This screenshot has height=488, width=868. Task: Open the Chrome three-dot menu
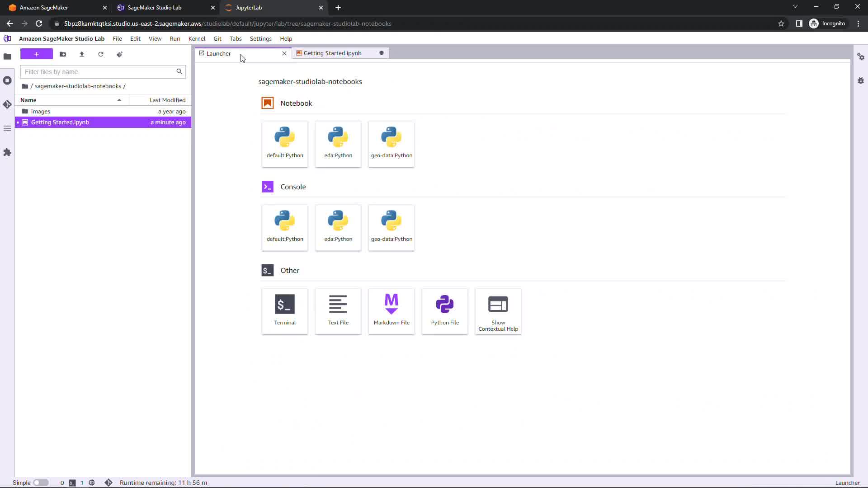[858, 23]
